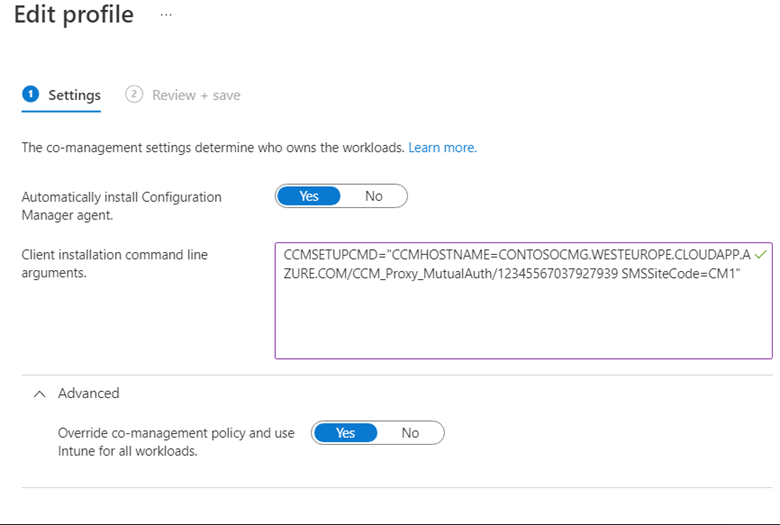Image resolution: width=780 pixels, height=525 pixels.
Task: Open the ellipsis menu beside Edit profile
Action: 166,15
